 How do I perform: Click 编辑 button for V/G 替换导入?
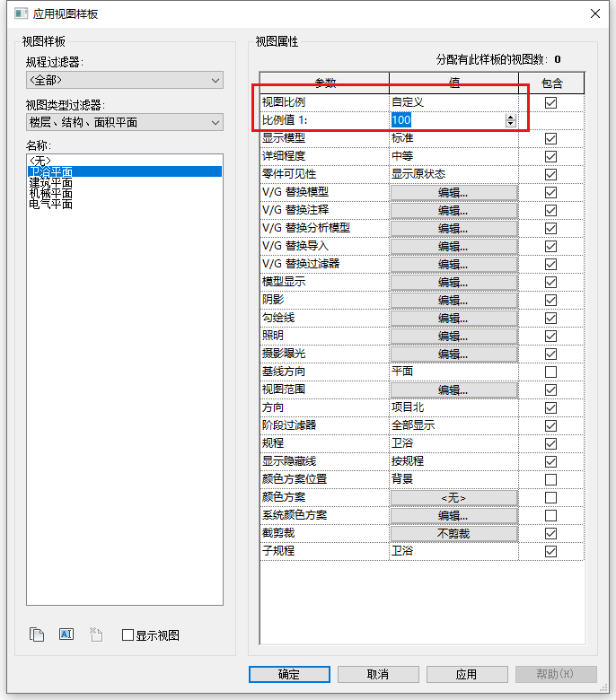pos(453,247)
